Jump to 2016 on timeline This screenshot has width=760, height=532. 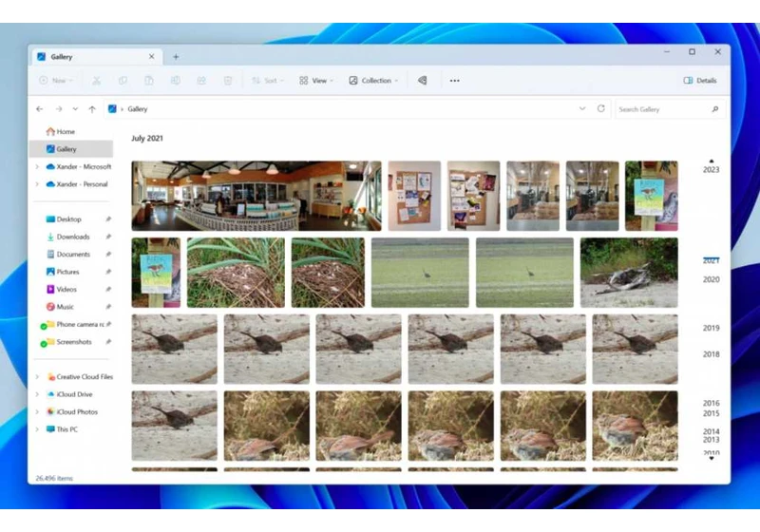(711, 403)
